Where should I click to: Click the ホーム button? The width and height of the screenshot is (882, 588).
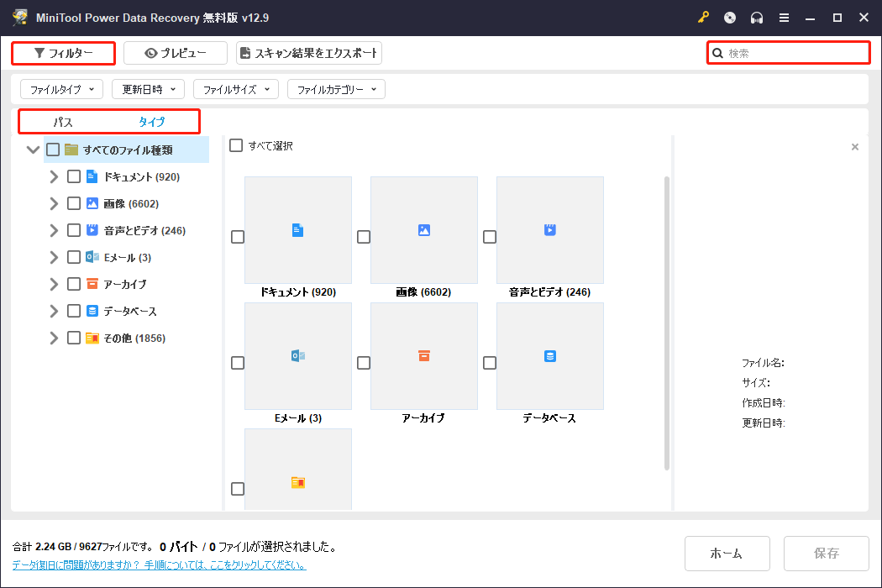pyautogui.click(x=727, y=553)
